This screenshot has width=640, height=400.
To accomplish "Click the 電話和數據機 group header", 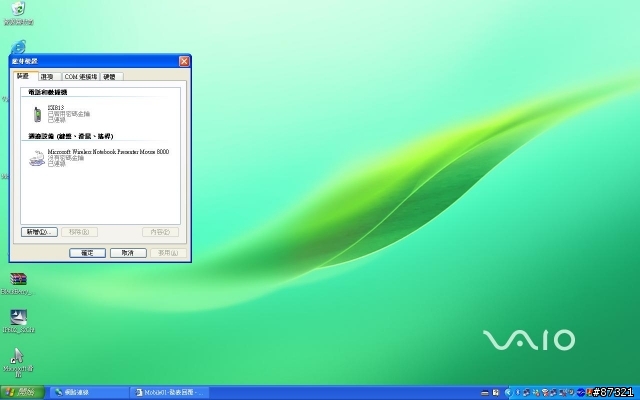I will pos(47,92).
